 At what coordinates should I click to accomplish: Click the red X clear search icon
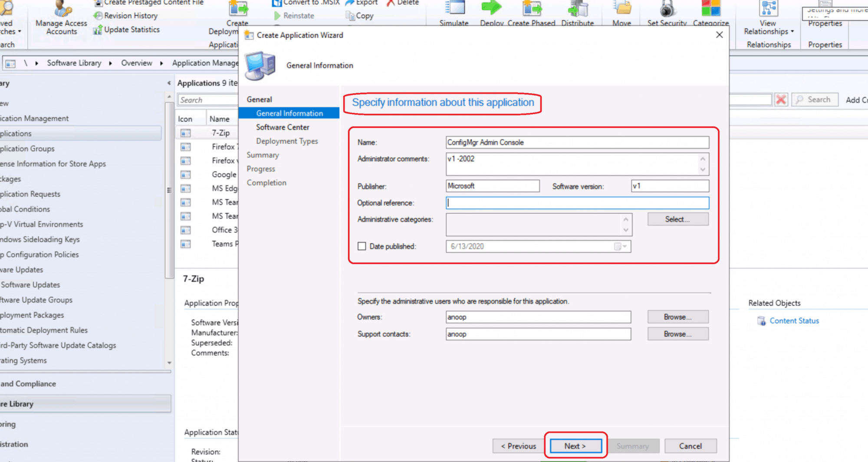(781, 100)
